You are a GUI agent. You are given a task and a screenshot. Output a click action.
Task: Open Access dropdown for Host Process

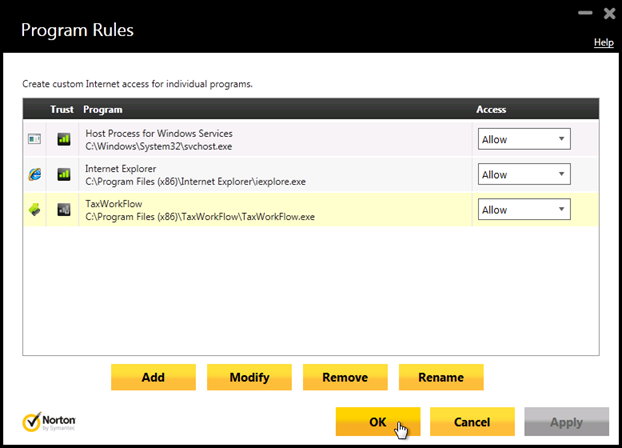pos(524,139)
